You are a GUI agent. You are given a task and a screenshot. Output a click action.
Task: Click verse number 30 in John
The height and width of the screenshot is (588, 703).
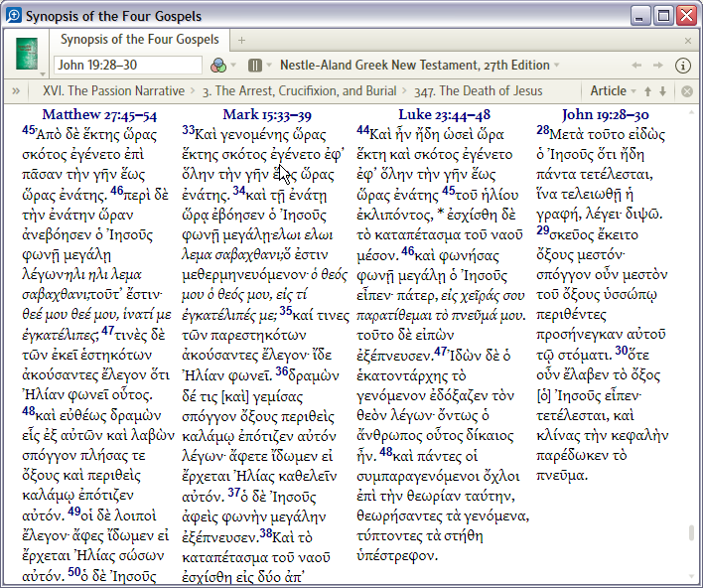[x=621, y=351]
